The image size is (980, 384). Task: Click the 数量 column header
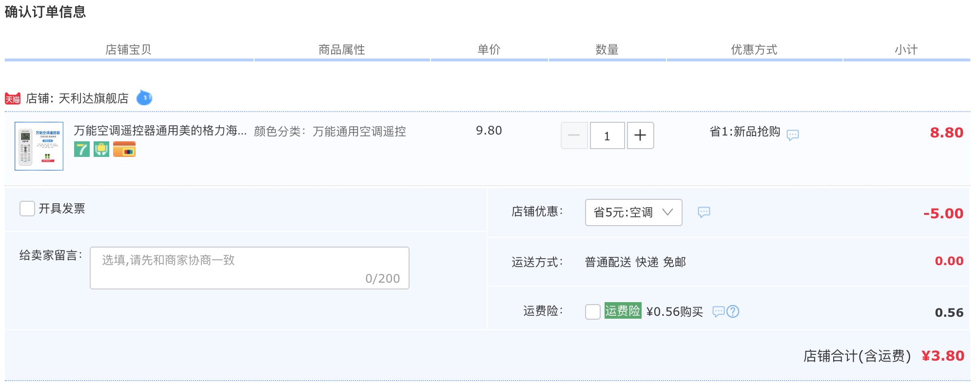pos(607,50)
